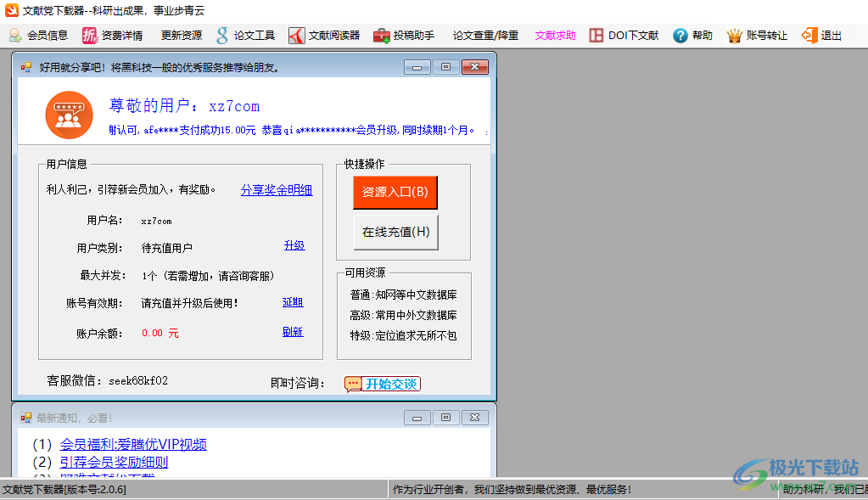Open 引荐会员奖励细则 link
Image resolution: width=868 pixels, height=500 pixels.
(x=114, y=462)
